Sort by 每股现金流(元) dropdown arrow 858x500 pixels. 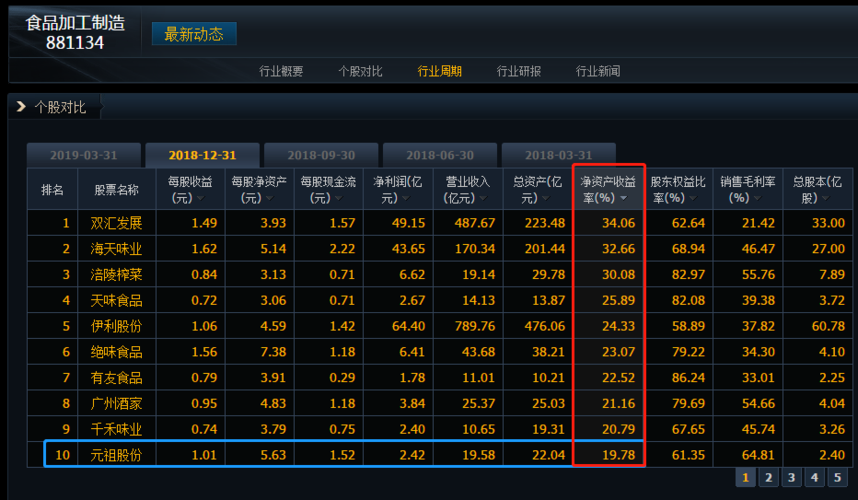click(x=339, y=198)
